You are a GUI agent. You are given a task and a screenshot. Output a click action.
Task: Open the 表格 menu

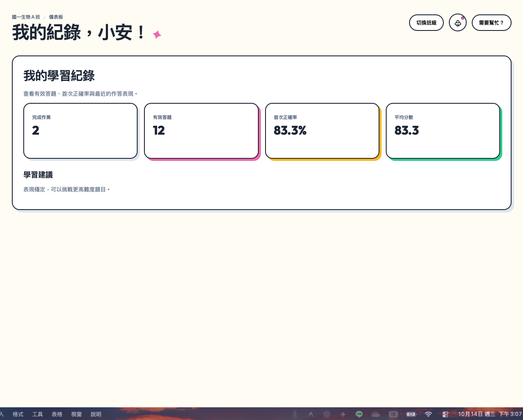(57, 414)
